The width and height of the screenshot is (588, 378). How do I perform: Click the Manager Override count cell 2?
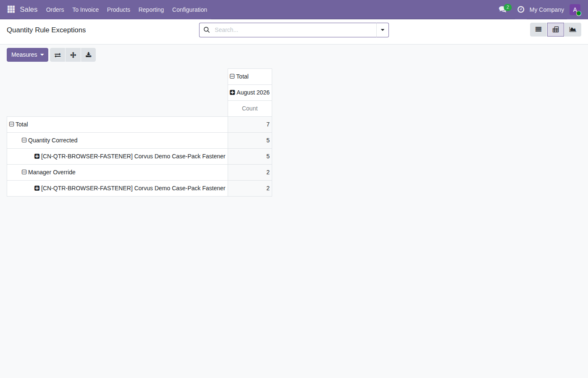[x=250, y=172]
